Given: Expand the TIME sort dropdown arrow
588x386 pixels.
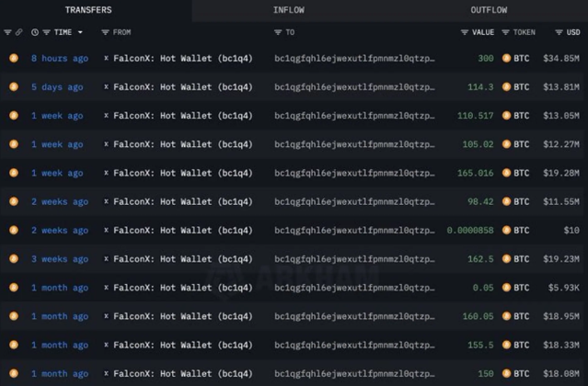Looking at the screenshot, I should [80, 33].
